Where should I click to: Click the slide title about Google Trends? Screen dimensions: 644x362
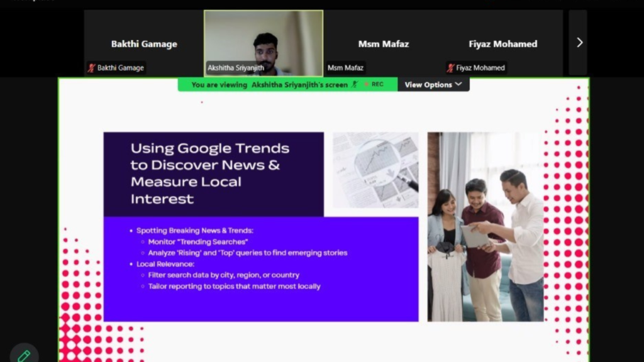pos(210,173)
